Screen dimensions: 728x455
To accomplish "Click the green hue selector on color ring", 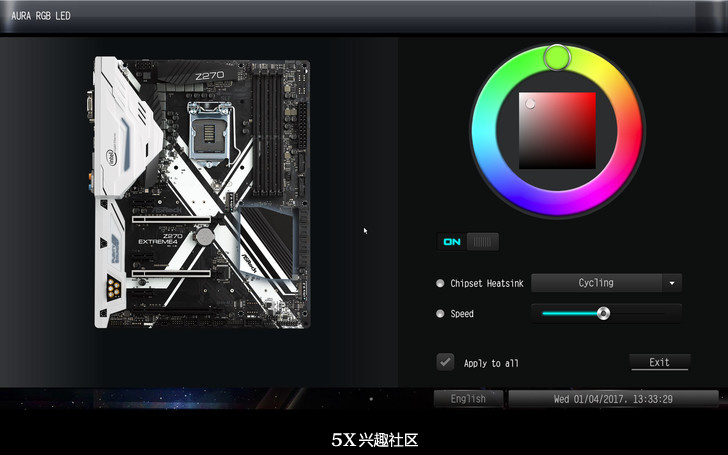I will 557,57.
